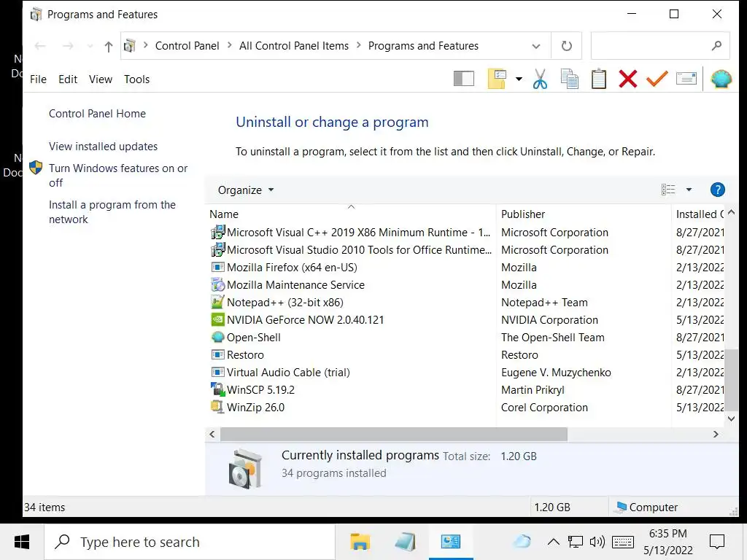Click the Back navigation arrow
Viewport: 747px width, 560px height.
point(40,46)
